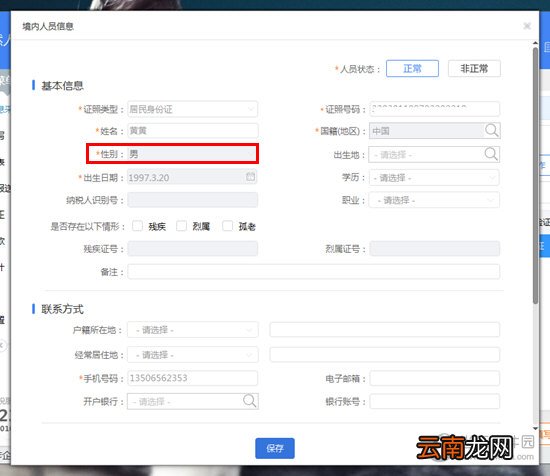Tick the 残疾 checkbox
This screenshot has width=550, height=476.
click(x=137, y=226)
